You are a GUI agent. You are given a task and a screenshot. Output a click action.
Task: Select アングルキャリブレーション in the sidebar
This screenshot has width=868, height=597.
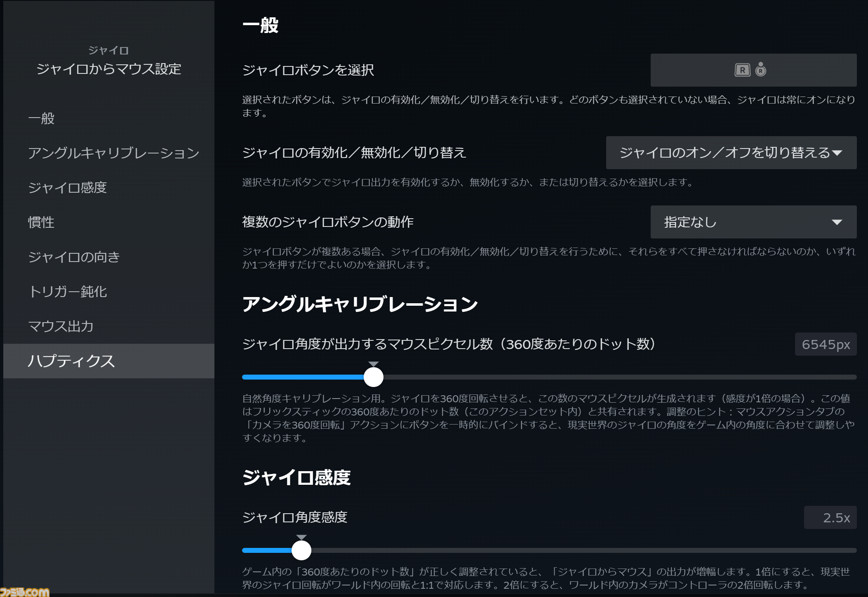tap(109, 153)
